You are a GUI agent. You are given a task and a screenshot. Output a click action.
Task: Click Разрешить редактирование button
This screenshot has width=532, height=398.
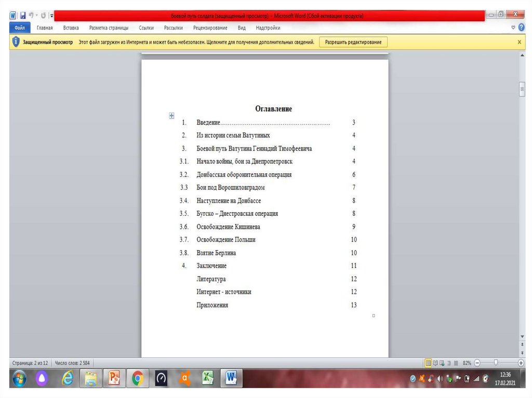click(x=353, y=42)
